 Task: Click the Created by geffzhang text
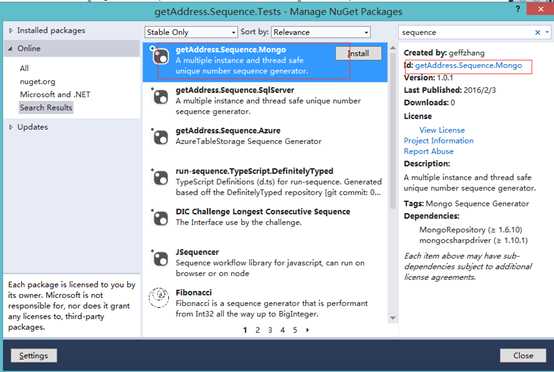pyautogui.click(x=444, y=53)
